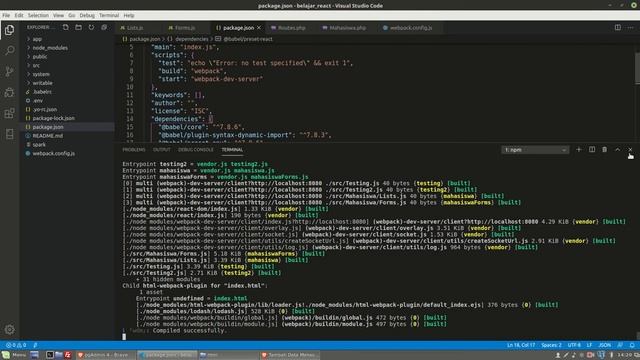This screenshot has height=360, width=640.
Task: Open the notifications bell in status bar
Action: (x=632, y=345)
